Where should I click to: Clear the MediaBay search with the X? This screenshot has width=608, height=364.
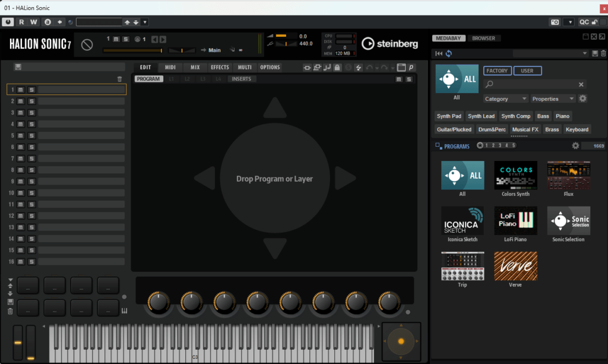[x=581, y=84]
